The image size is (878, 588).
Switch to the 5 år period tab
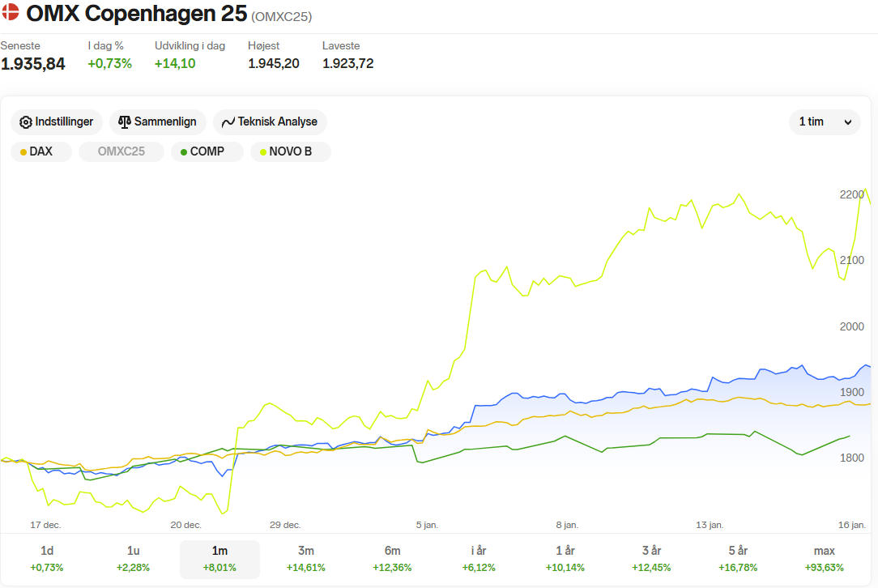(x=738, y=559)
